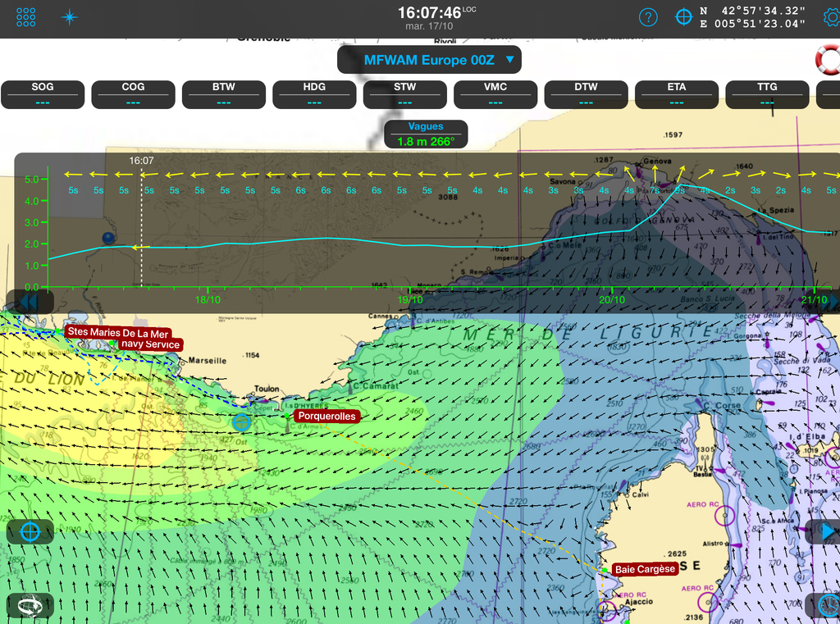
Task: Jump to 18/10 on the timeline
Action: click(x=208, y=300)
